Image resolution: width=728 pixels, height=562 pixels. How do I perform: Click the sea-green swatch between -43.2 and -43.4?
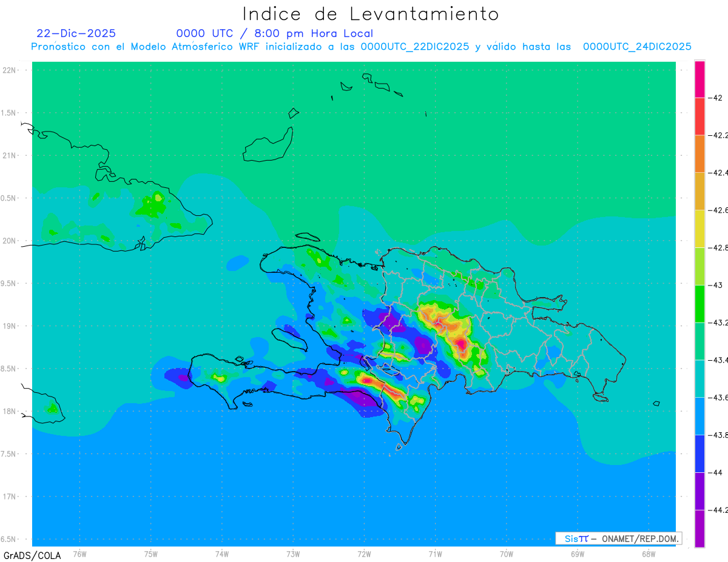pos(699,341)
